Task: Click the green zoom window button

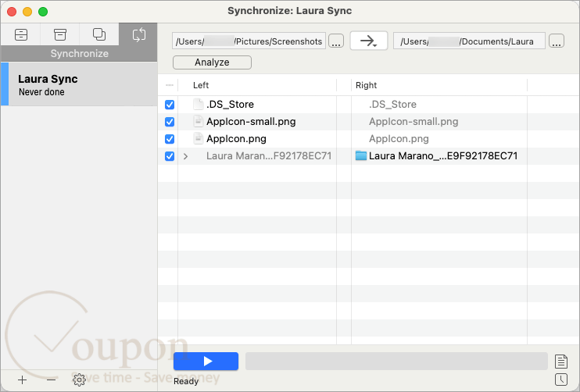Action: pos(43,12)
